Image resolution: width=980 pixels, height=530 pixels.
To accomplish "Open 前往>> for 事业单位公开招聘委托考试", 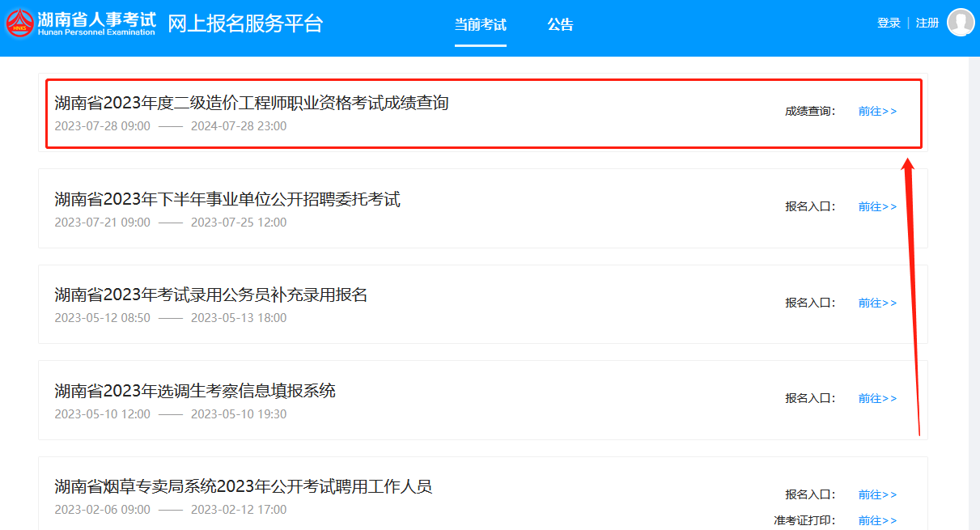I will click(877, 207).
